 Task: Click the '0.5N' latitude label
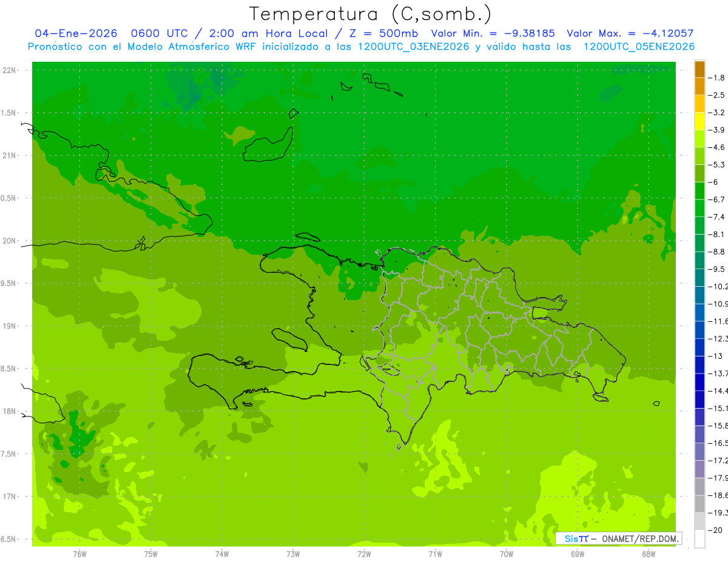[9, 198]
